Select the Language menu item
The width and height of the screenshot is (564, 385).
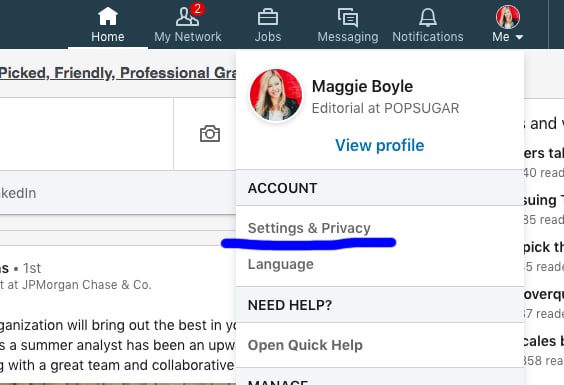[x=281, y=264]
